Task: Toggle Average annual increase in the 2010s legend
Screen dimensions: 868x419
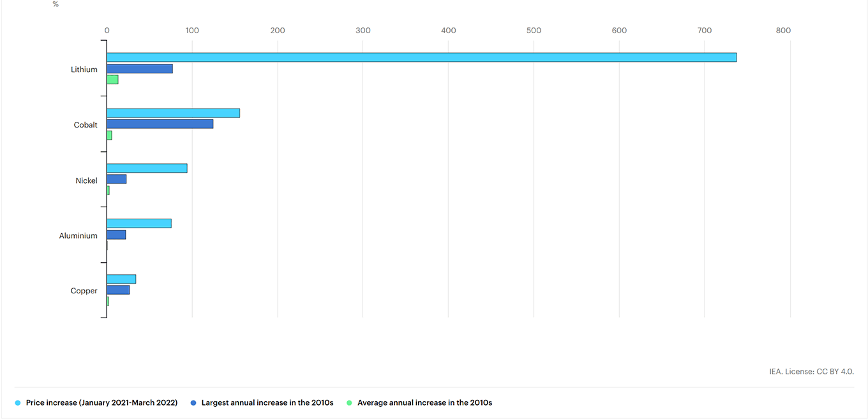Action: pos(419,403)
